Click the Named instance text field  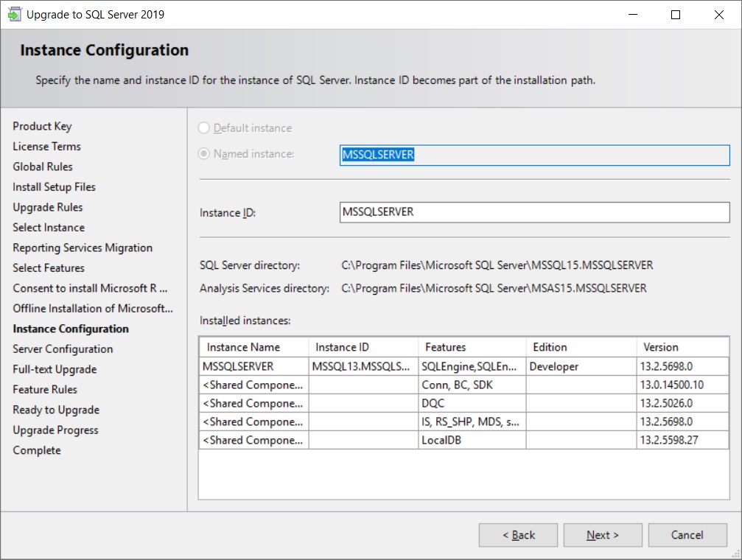point(534,155)
